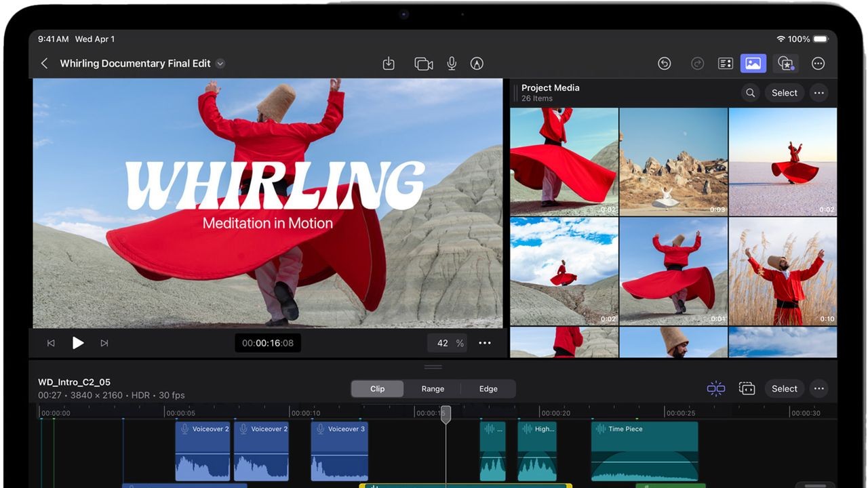Open the viewer options ellipsis menu
The image size is (868, 488).
485,343
